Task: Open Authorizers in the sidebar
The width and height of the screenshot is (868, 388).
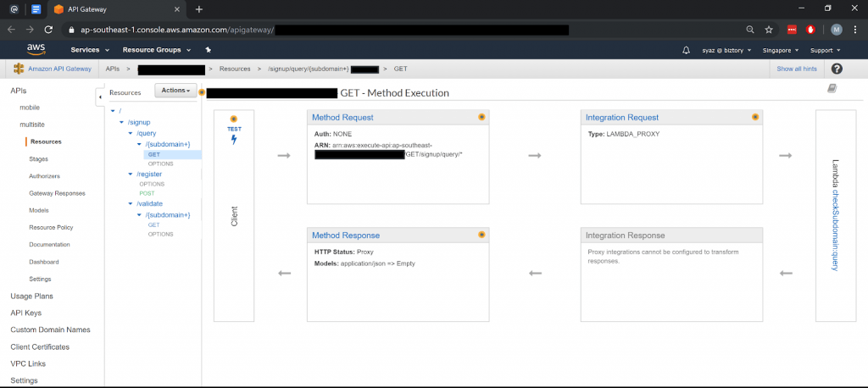Action: pyautogui.click(x=44, y=176)
